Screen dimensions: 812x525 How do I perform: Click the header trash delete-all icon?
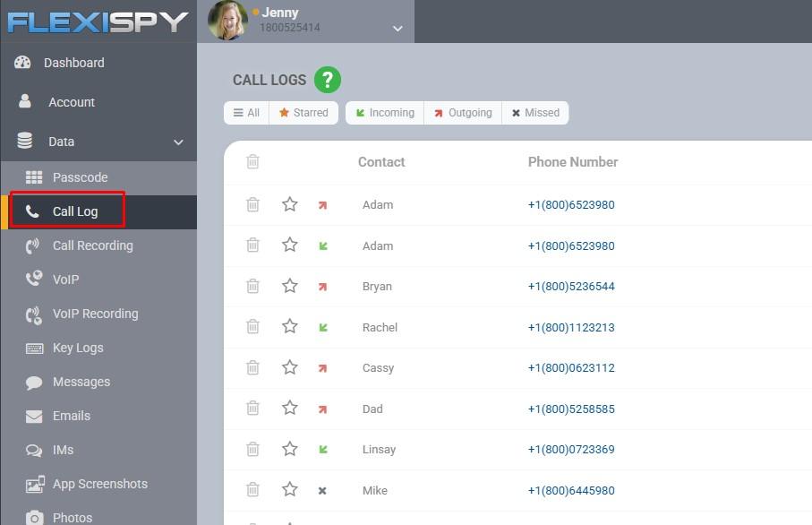(x=252, y=161)
